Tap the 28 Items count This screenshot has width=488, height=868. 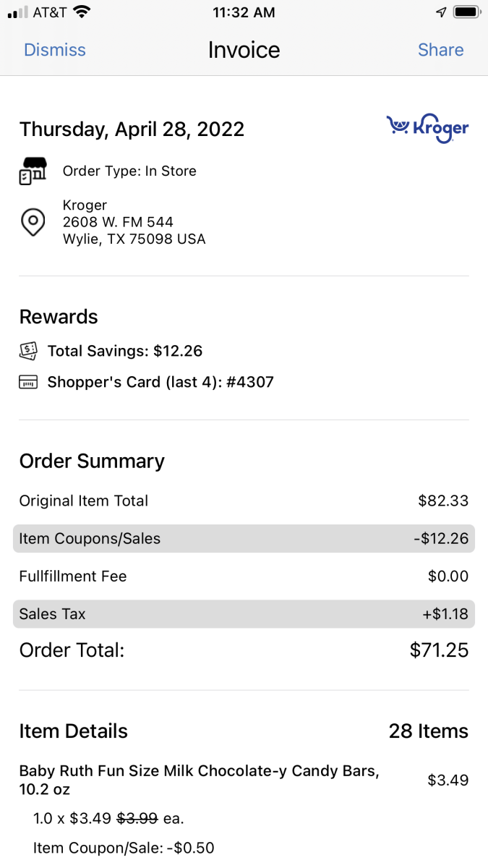tap(429, 731)
